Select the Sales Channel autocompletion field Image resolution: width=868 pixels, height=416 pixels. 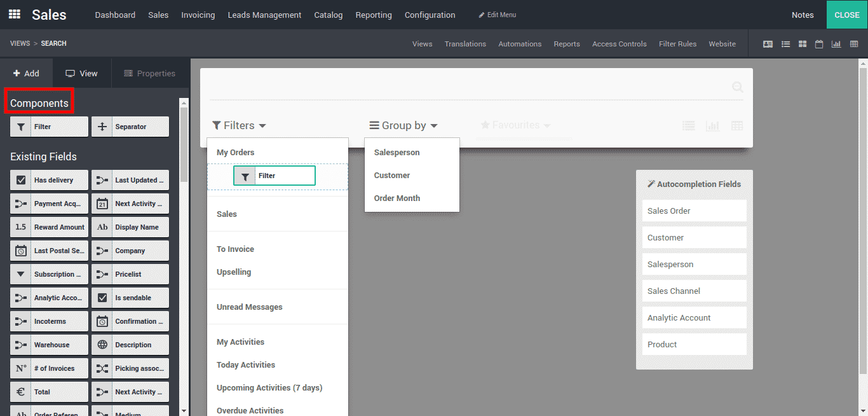point(694,291)
